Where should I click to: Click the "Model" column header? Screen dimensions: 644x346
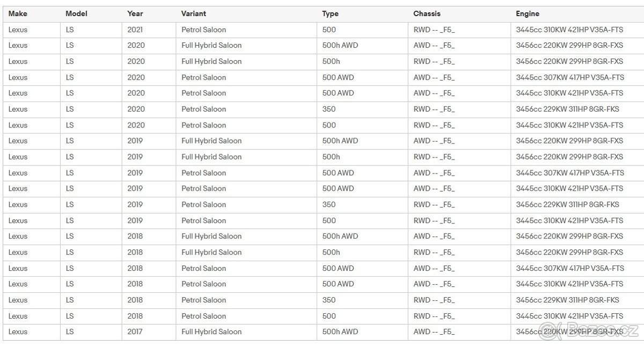point(76,13)
